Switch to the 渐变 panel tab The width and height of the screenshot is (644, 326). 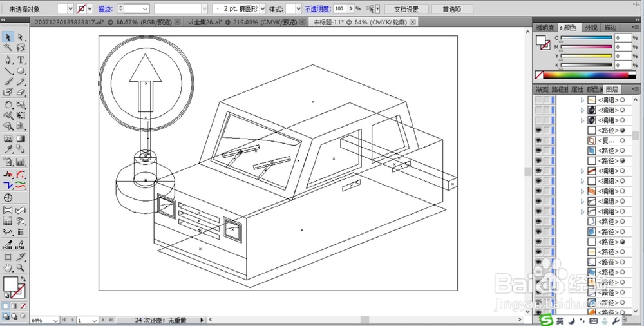[542, 89]
